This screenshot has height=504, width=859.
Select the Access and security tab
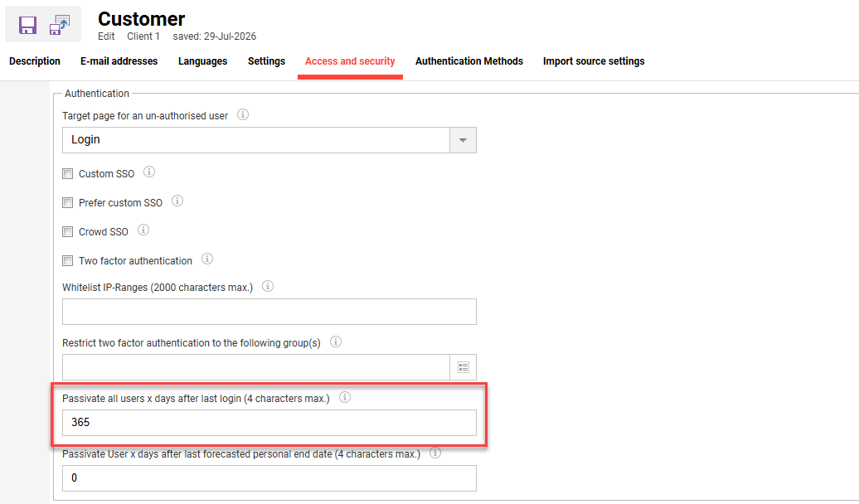click(x=350, y=61)
